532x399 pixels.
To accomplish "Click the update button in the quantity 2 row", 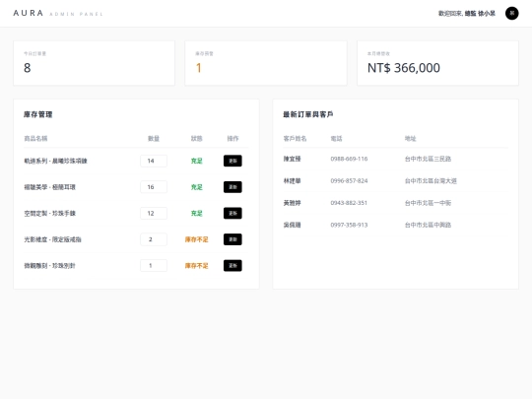I will pyautogui.click(x=233, y=239).
